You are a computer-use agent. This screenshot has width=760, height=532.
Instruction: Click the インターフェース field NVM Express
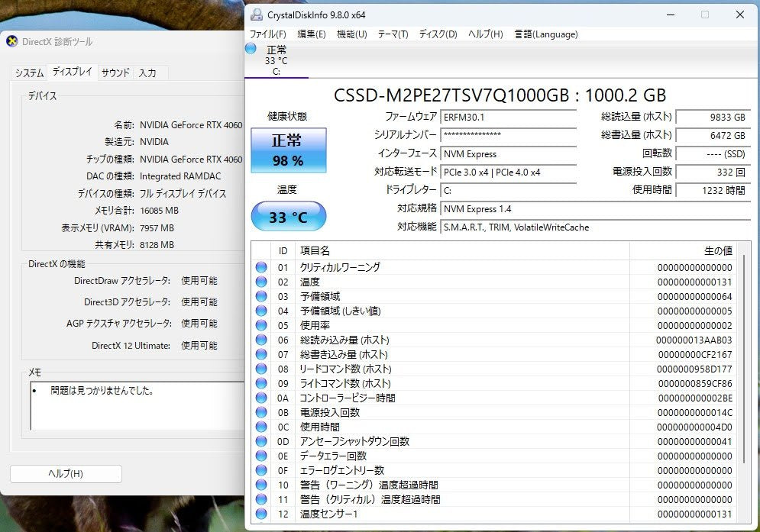tap(509, 154)
